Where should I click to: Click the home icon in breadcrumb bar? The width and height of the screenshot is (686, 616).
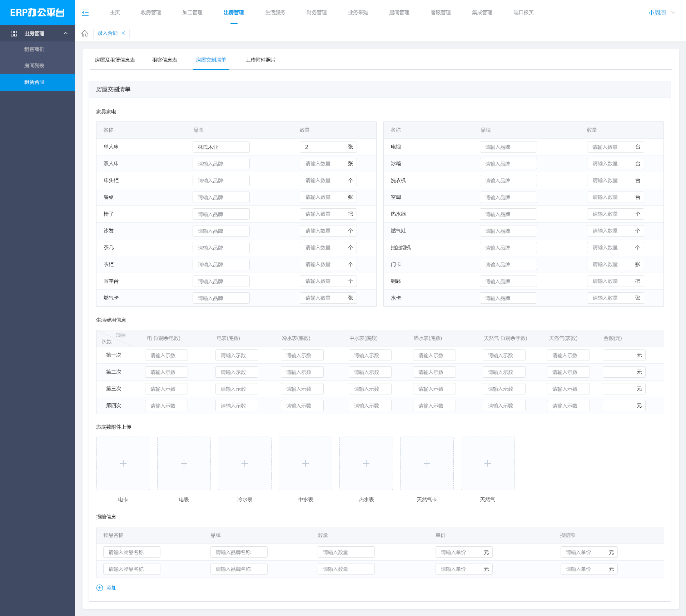(x=85, y=33)
